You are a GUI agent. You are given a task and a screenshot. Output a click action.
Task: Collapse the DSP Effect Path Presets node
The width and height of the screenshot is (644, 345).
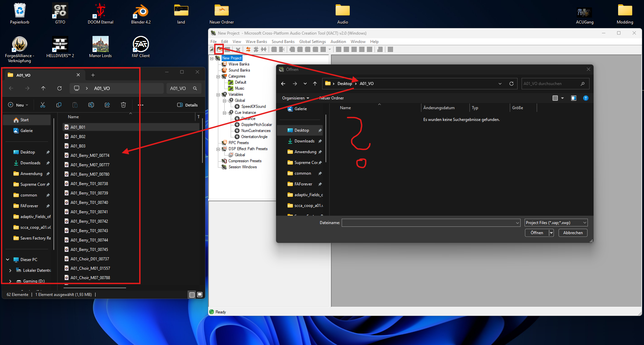(218, 149)
